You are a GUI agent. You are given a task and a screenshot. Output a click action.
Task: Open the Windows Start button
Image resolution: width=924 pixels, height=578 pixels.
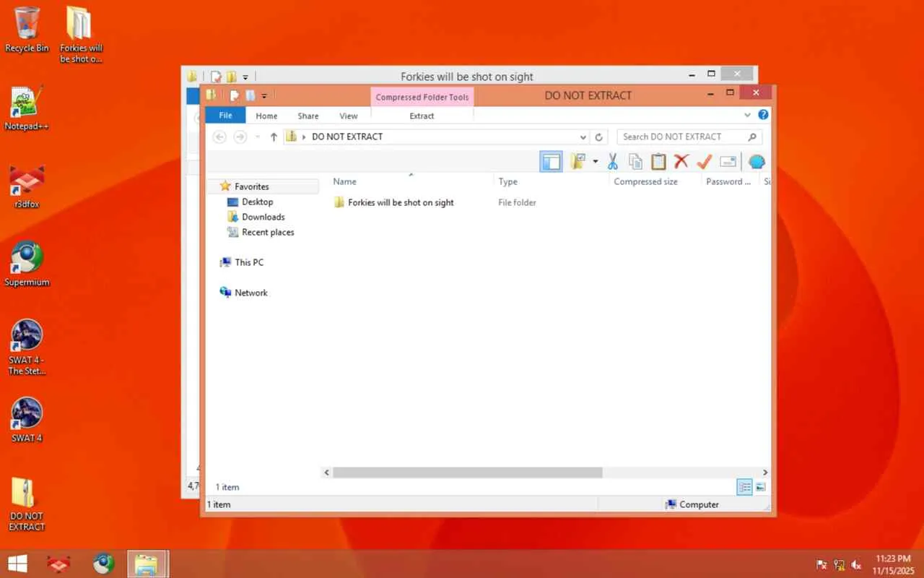17,564
